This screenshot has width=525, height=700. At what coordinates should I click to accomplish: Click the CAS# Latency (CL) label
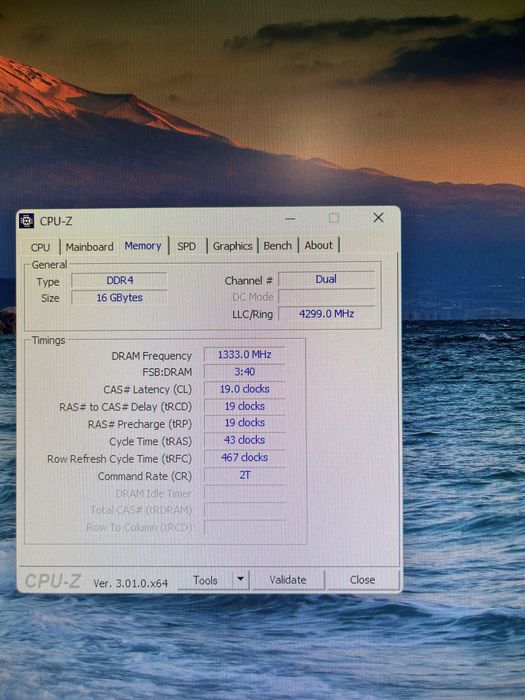pyautogui.click(x=147, y=390)
